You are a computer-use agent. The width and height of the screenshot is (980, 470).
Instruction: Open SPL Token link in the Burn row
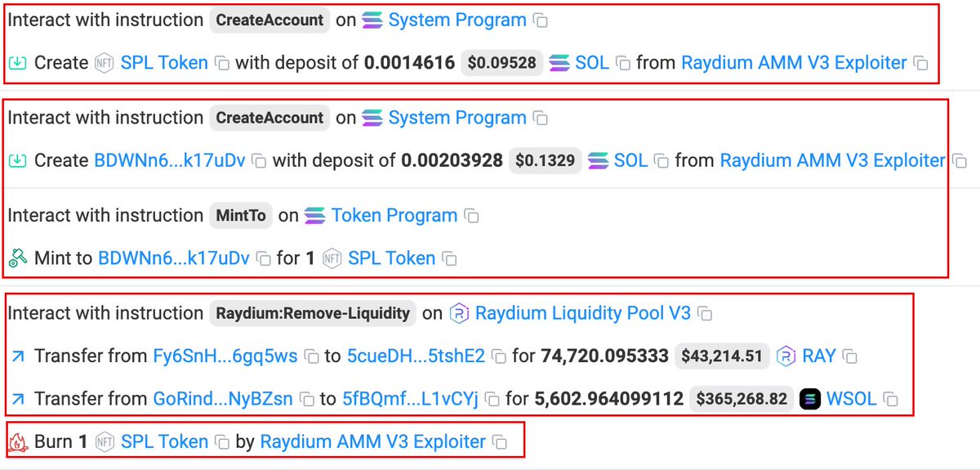[164, 441]
